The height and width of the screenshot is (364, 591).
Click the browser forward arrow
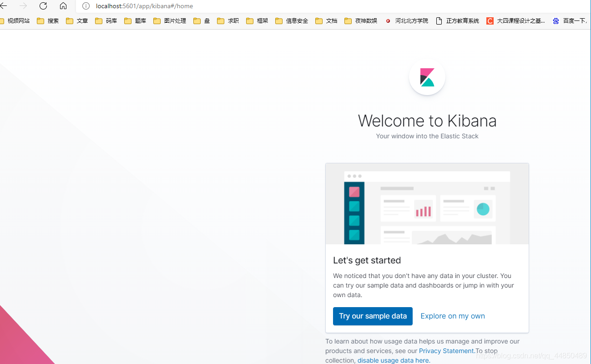click(x=24, y=6)
